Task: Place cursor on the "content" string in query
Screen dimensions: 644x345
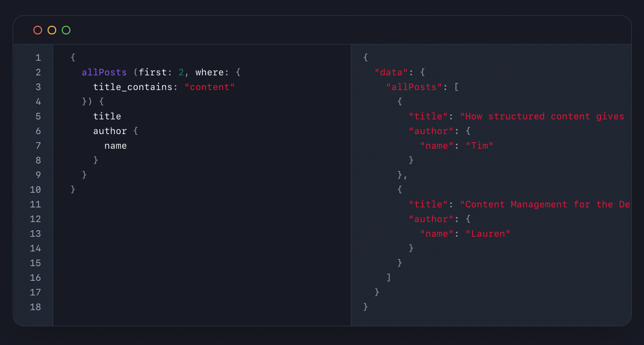Action: (x=210, y=87)
